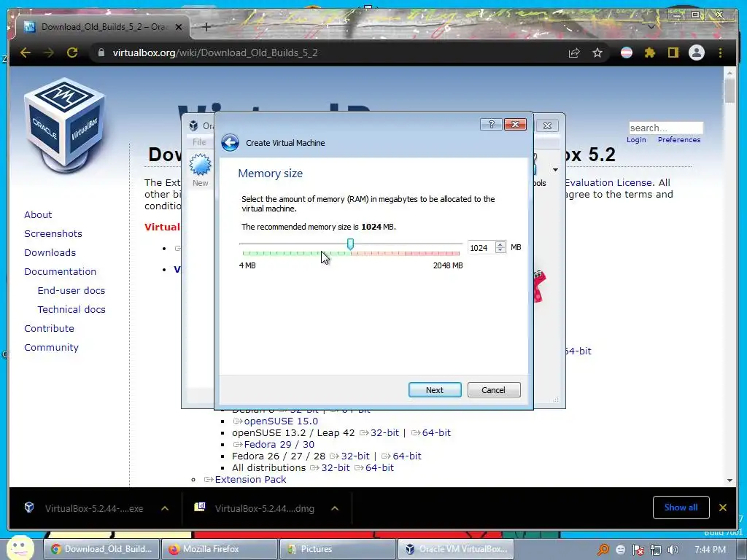Click the New machine icon in VirtualBox Manager
The height and width of the screenshot is (560, 747).
[200, 170]
